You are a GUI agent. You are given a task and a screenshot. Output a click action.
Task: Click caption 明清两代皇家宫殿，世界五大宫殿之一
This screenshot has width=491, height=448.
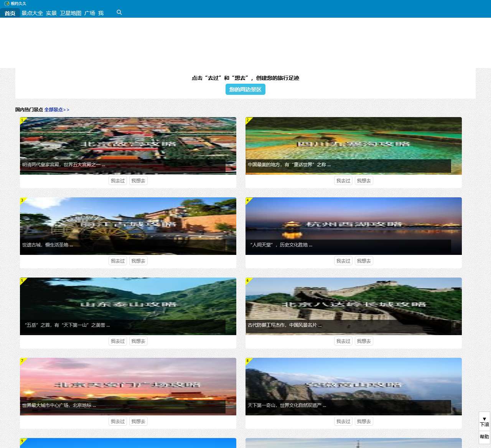coord(64,165)
